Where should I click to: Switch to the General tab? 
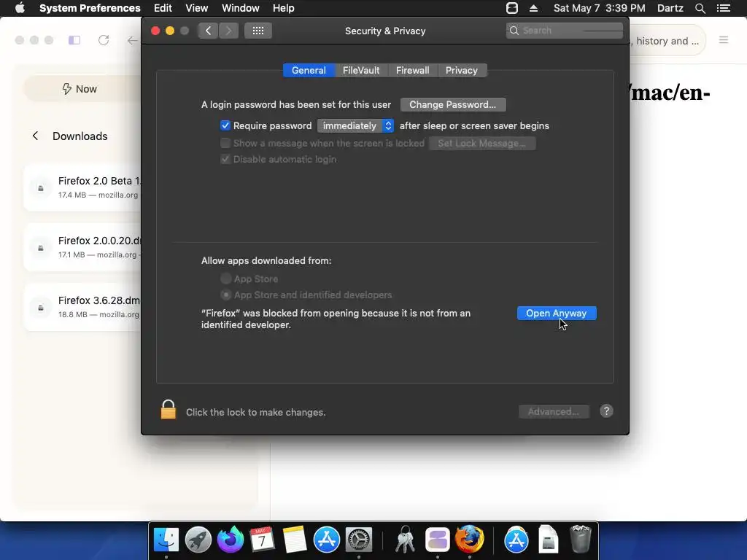tap(309, 71)
